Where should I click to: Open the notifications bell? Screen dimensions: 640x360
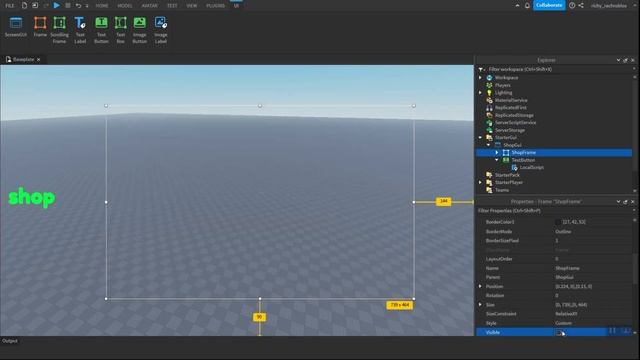tap(527, 5)
